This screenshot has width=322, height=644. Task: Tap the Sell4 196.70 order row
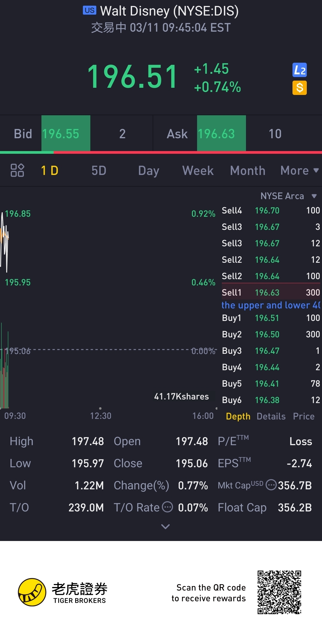[x=271, y=210]
